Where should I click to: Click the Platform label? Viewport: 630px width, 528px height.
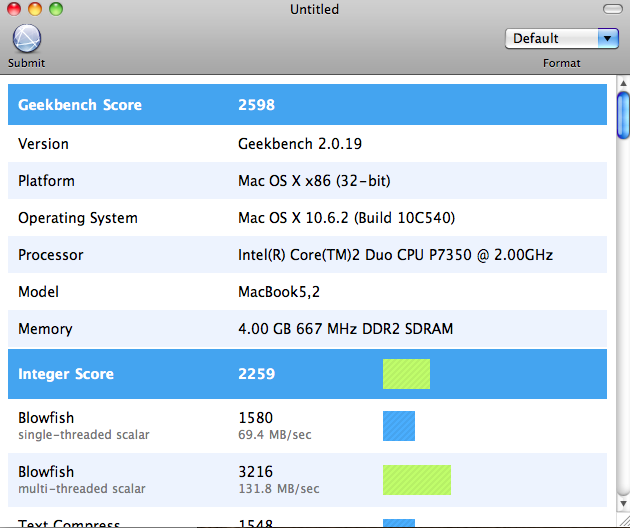click(46, 181)
